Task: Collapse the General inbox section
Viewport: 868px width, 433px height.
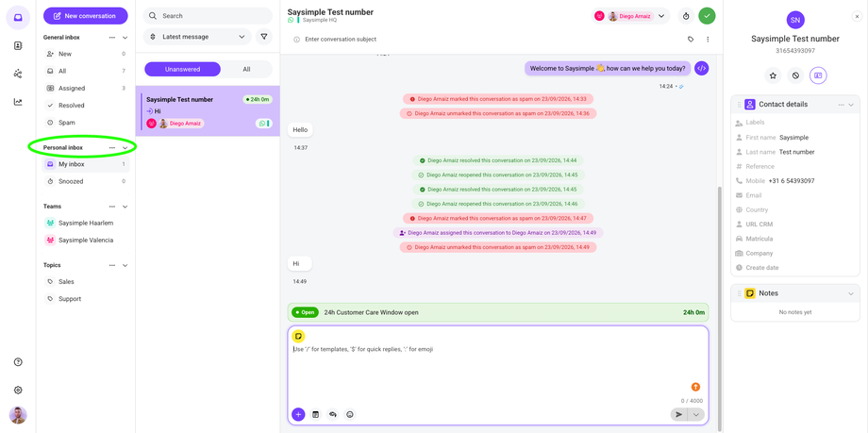Action: pyautogui.click(x=125, y=38)
